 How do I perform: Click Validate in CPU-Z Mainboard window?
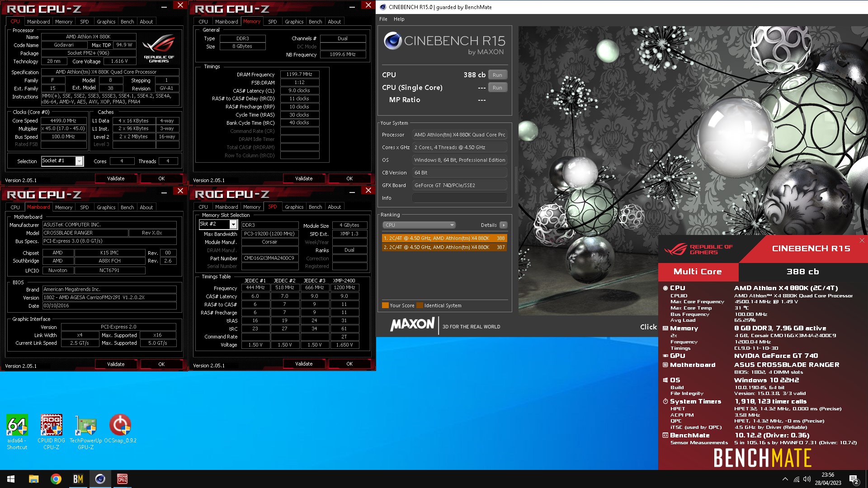(116, 364)
